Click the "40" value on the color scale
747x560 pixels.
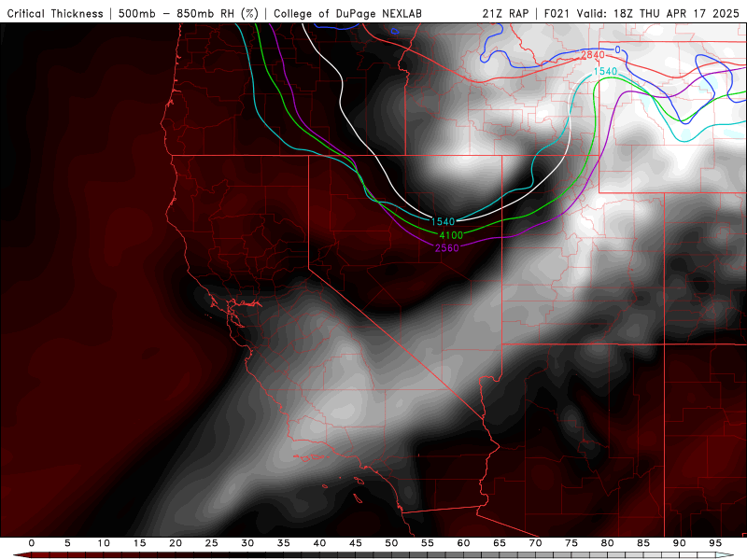[x=319, y=543]
